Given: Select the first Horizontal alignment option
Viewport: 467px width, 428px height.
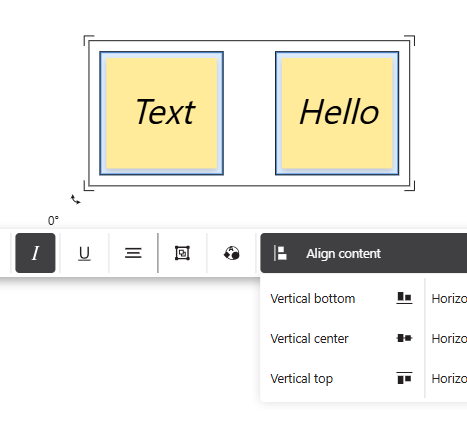Looking at the screenshot, I should pyautogui.click(x=449, y=298).
